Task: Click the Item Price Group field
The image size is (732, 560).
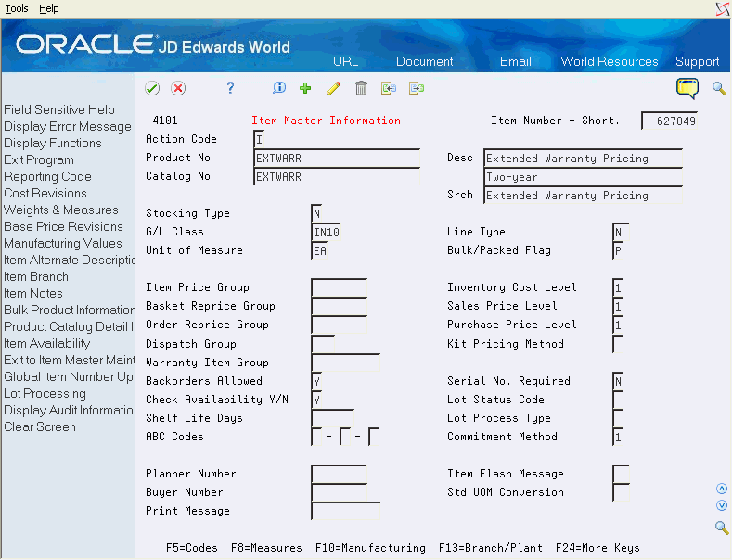Action: click(x=339, y=287)
